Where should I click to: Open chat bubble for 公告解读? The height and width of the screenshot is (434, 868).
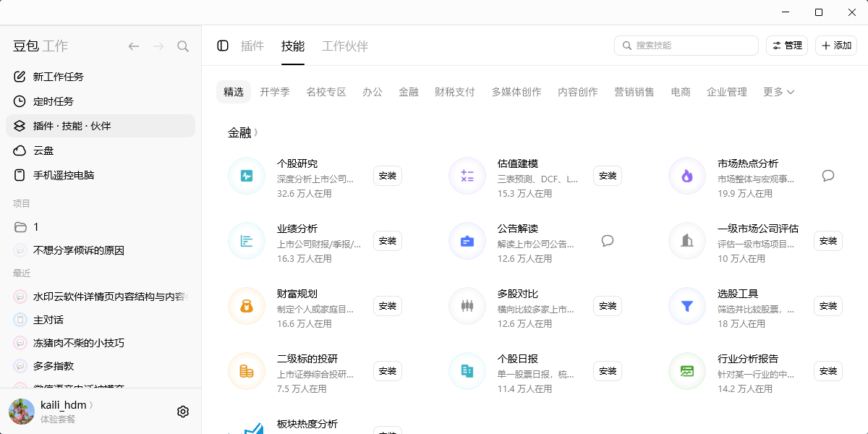coord(608,241)
